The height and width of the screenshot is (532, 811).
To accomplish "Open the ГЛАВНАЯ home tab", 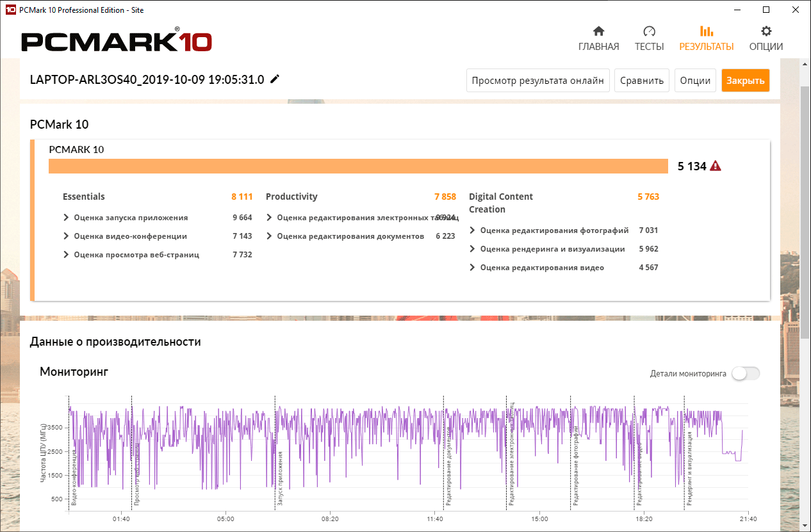I will click(x=598, y=39).
